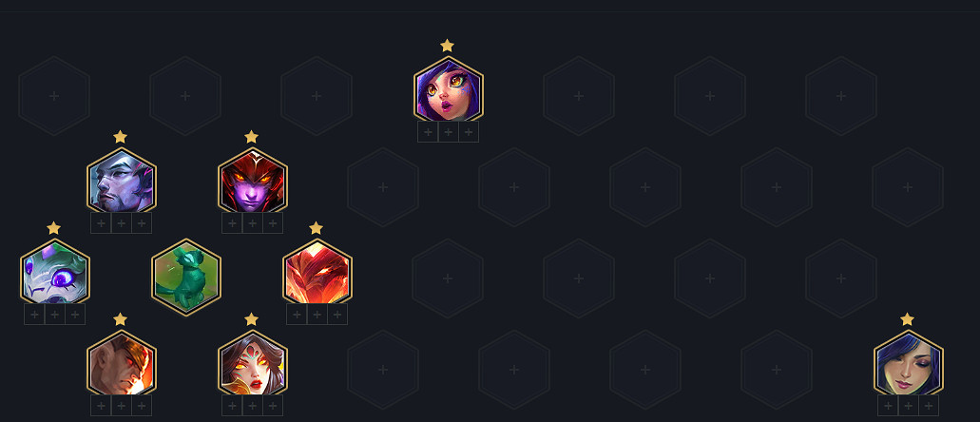Click the bearded blue-skinned swordsman portrait
Viewport: 980px width, 422px height.
(x=122, y=180)
